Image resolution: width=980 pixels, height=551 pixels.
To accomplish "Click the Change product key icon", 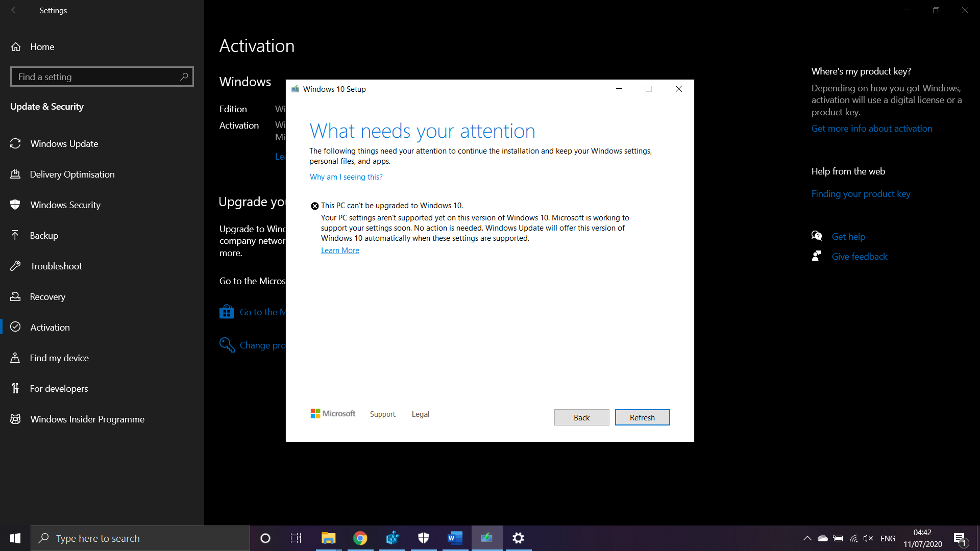I will click(x=227, y=345).
